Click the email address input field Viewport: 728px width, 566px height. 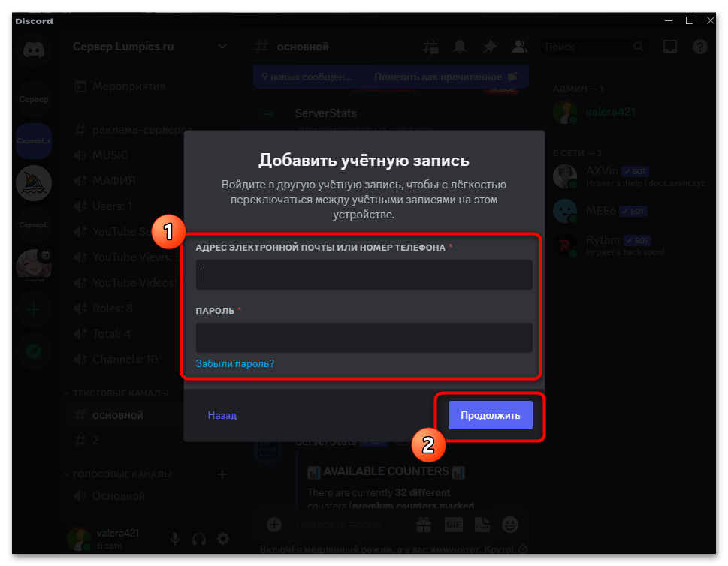click(364, 274)
